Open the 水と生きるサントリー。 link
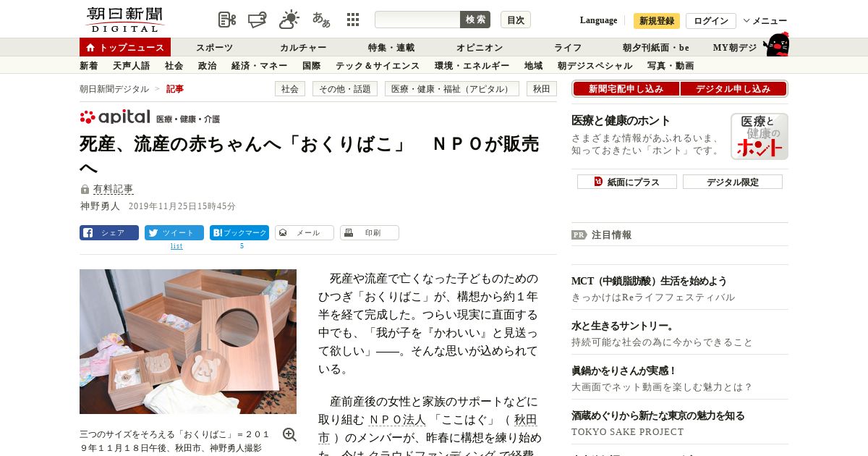Viewport: 868px width, 456px height. tap(624, 326)
